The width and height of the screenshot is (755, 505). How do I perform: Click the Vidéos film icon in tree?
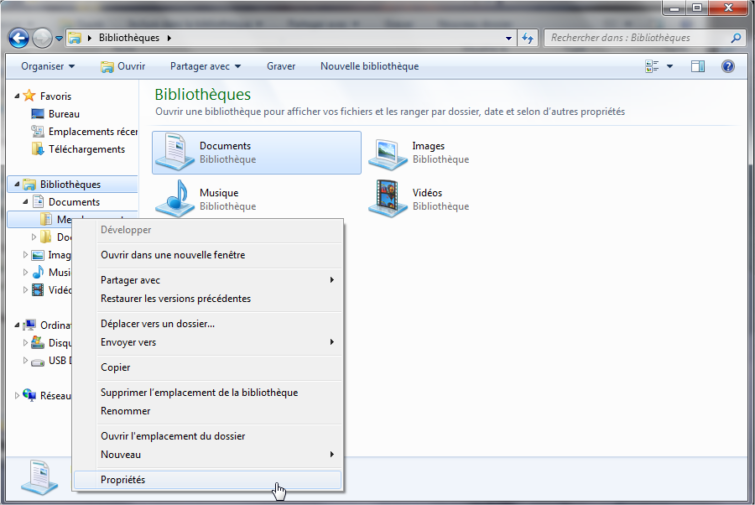pos(38,290)
